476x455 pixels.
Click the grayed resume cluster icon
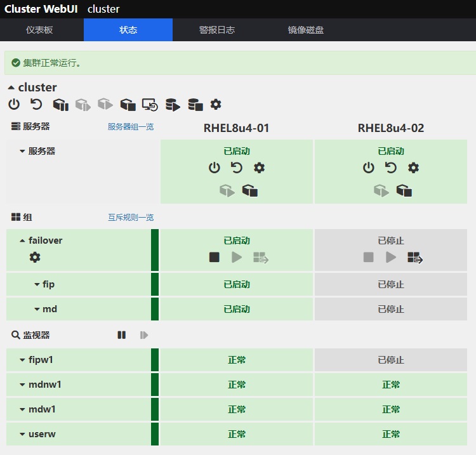coord(83,105)
